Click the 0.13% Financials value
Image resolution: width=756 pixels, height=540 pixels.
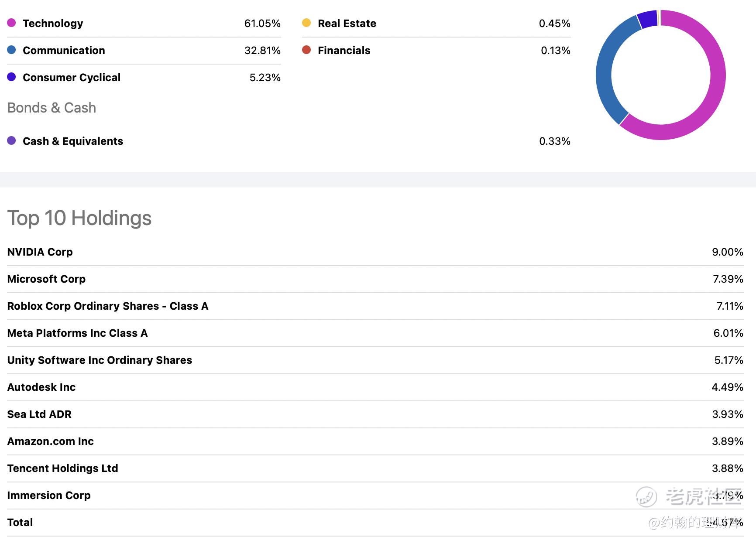556,50
